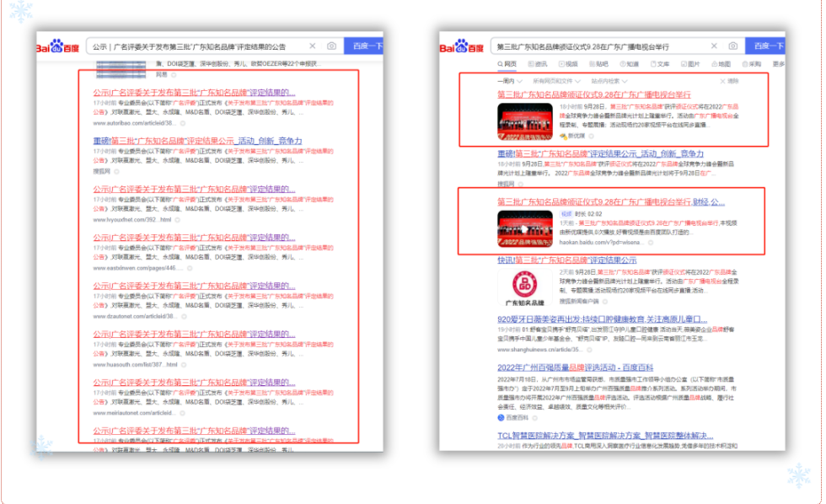
Task: Open the 公示 result above www.autoribao.com
Action: 194,93
